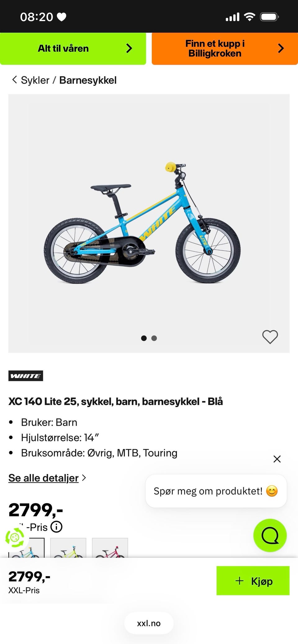The height and width of the screenshot is (644, 298).
Task: Tap the favorite heart icon on product image
Action: (x=270, y=337)
